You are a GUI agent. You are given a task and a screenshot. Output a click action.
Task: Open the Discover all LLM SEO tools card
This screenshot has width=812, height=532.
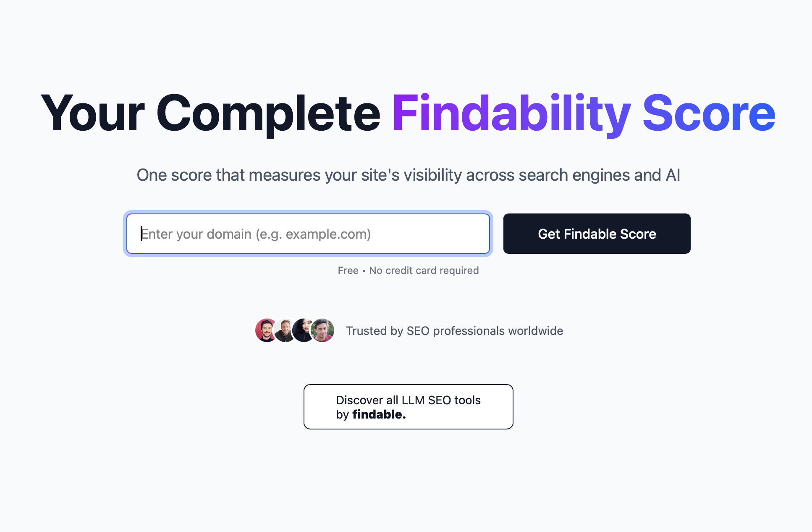coord(408,406)
